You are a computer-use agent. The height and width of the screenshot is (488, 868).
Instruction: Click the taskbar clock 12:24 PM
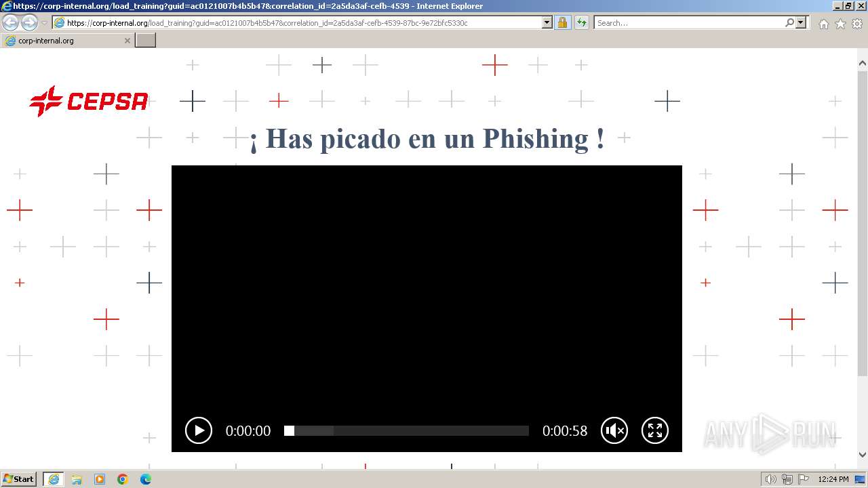833,479
